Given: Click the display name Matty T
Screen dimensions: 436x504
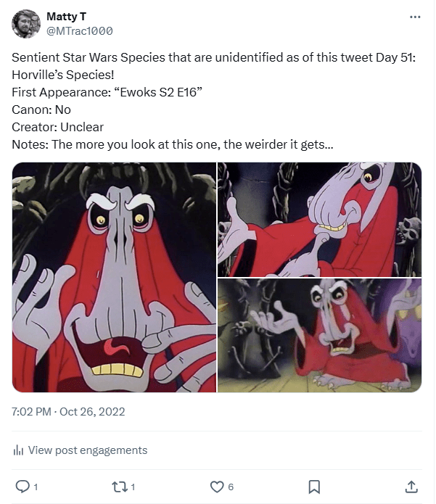Looking at the screenshot, I should click(66, 16).
